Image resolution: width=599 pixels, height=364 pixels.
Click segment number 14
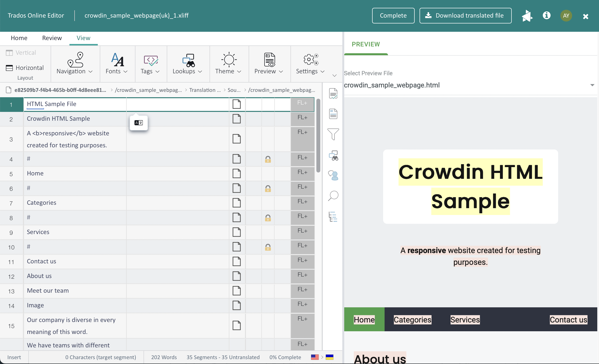pyautogui.click(x=11, y=306)
